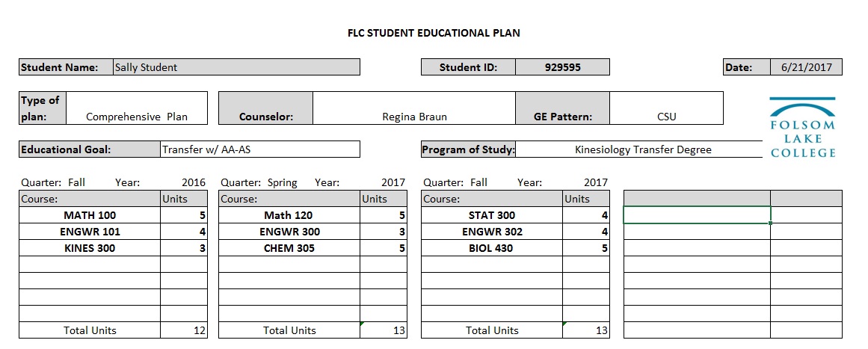The image size is (868, 349).
Task: Click the green error indicator on Spring Total Units
Action: point(363,324)
